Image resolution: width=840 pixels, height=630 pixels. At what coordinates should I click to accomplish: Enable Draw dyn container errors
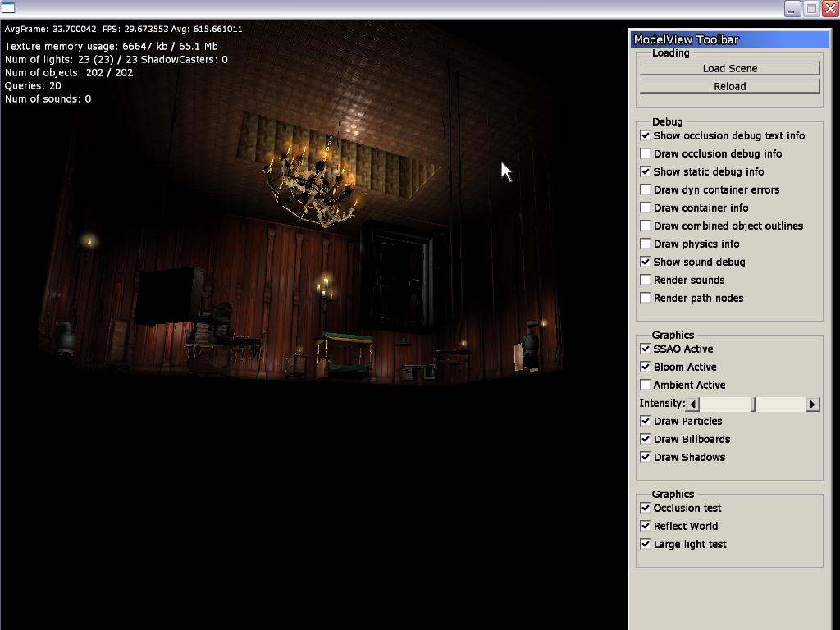click(x=646, y=189)
